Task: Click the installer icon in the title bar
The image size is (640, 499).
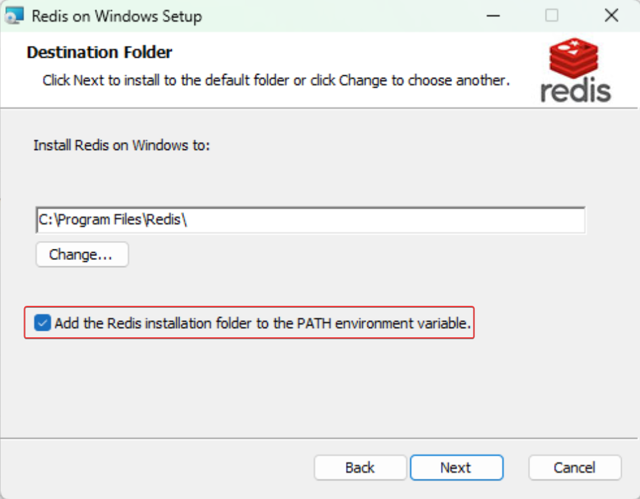Action: click(15, 16)
